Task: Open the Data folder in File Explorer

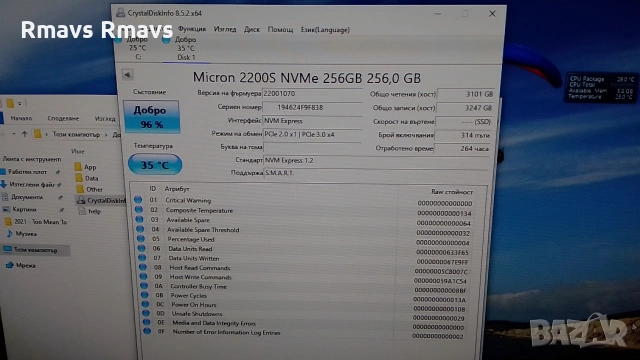Action: (87, 178)
